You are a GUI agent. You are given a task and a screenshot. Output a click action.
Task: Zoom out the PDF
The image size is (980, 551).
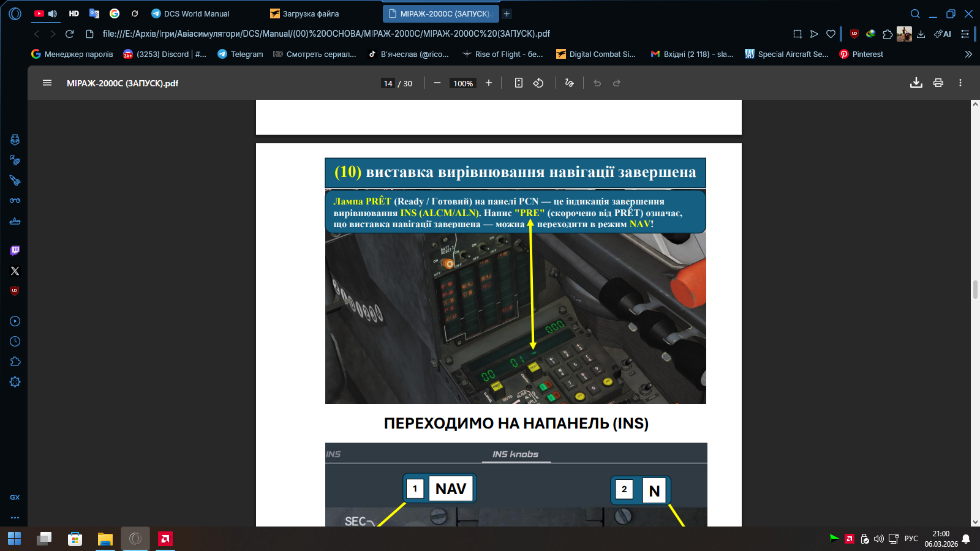pyautogui.click(x=437, y=83)
